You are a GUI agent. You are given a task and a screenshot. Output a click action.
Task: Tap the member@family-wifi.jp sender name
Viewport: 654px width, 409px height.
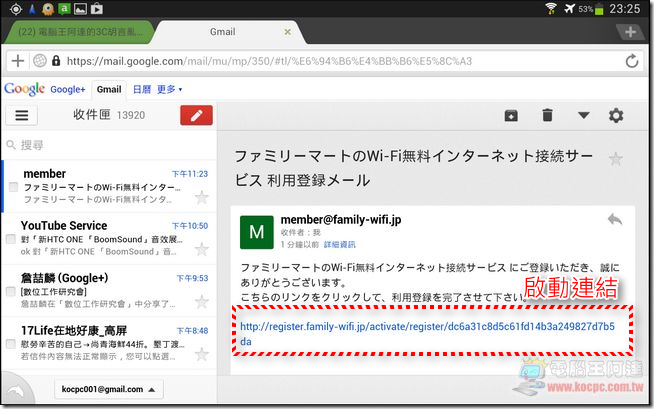(341, 219)
